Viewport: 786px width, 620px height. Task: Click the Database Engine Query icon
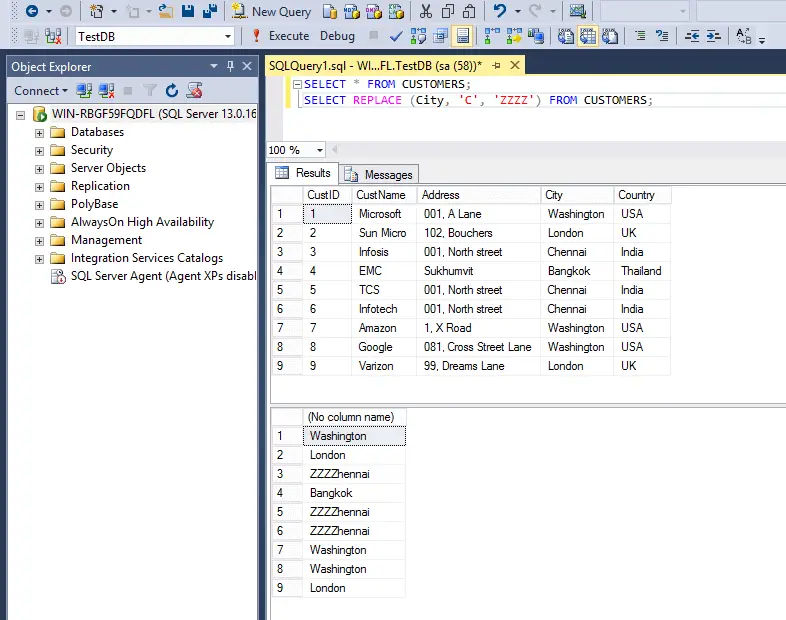tap(329, 11)
